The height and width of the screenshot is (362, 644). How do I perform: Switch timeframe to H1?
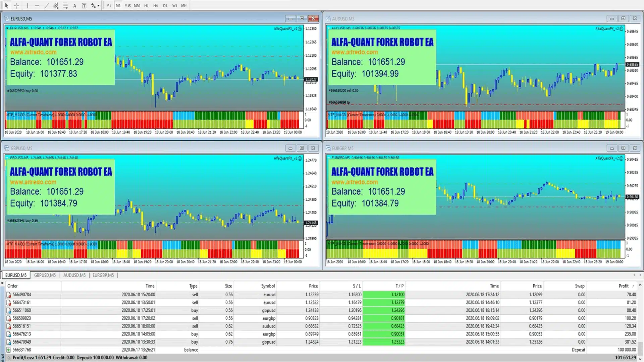click(x=146, y=6)
